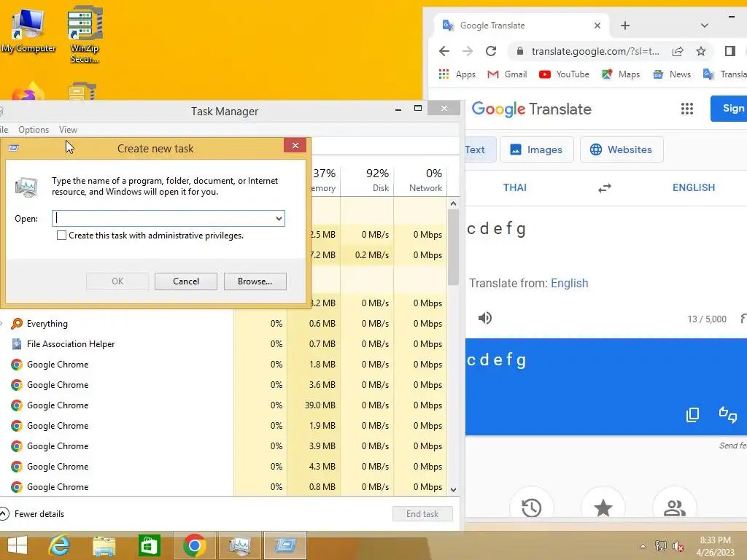
Task: Click Chrome address bar URL
Action: [x=595, y=51]
